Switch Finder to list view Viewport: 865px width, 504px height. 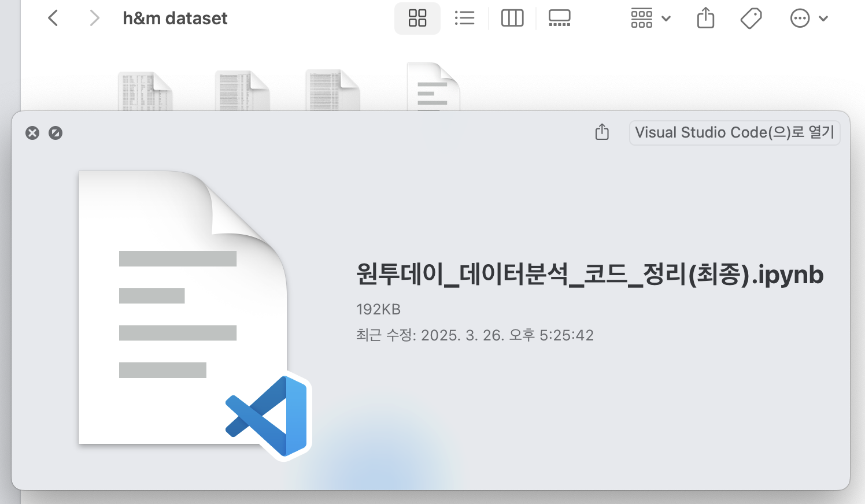pos(464,18)
